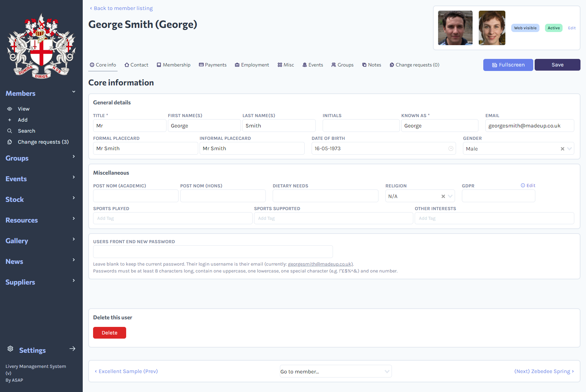
Task: Open the View members eye icon
Action: tap(10, 109)
